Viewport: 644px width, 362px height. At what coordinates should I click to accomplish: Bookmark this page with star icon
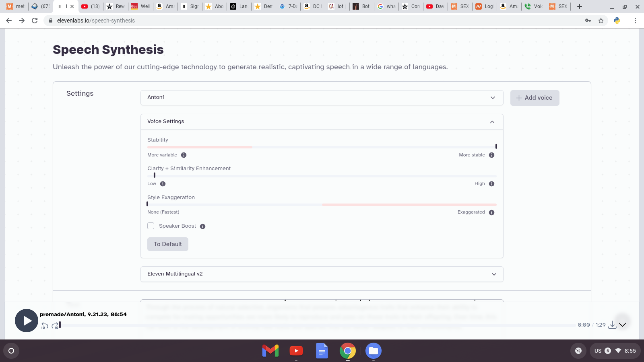(x=601, y=21)
